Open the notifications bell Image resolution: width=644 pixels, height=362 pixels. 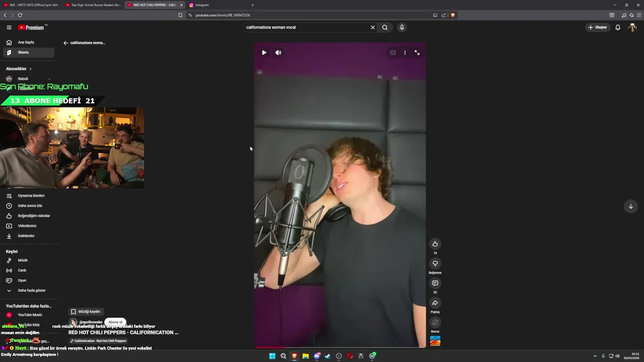pyautogui.click(x=618, y=27)
